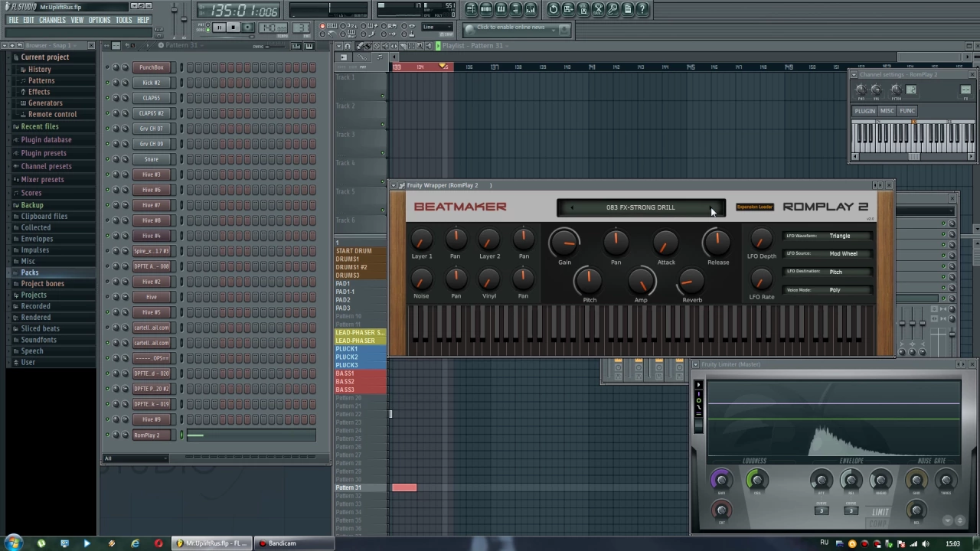Click the RomPlay 2 Reverb knob

tap(691, 282)
